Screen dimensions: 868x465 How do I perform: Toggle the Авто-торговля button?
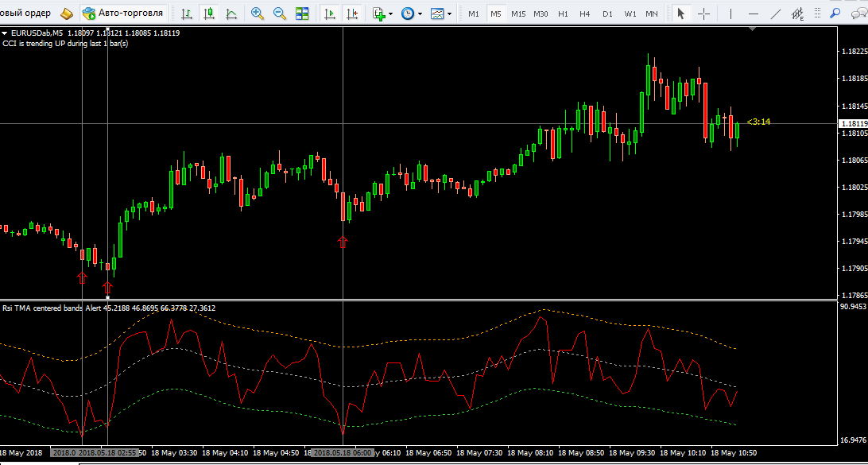coord(124,13)
